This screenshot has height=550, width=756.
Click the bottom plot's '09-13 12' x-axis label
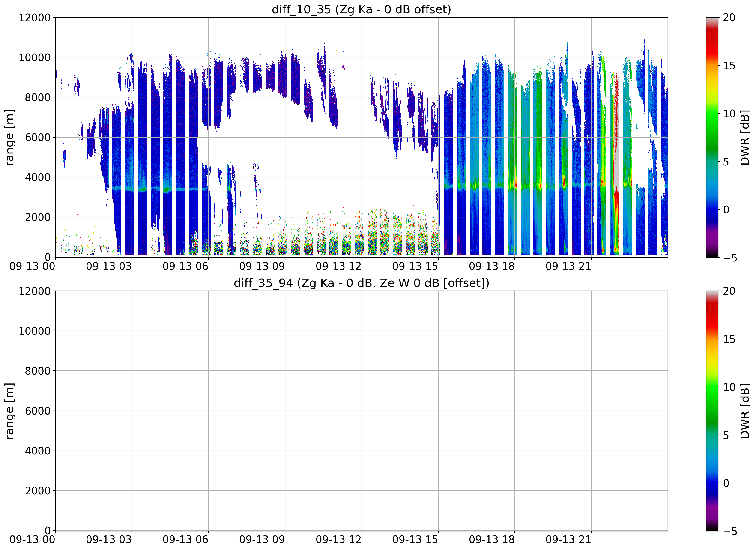pos(339,540)
